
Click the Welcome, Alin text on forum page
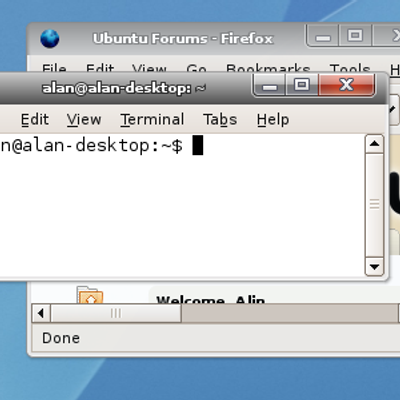pyautogui.click(x=211, y=299)
